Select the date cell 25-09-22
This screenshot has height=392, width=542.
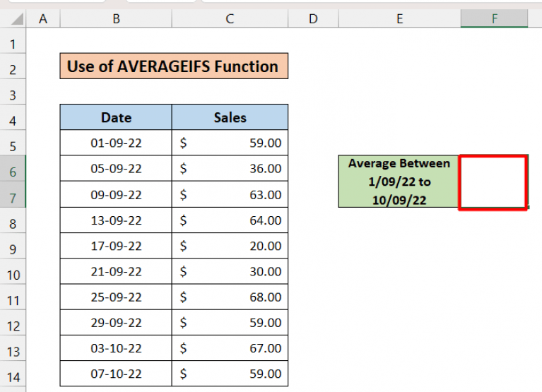116,297
